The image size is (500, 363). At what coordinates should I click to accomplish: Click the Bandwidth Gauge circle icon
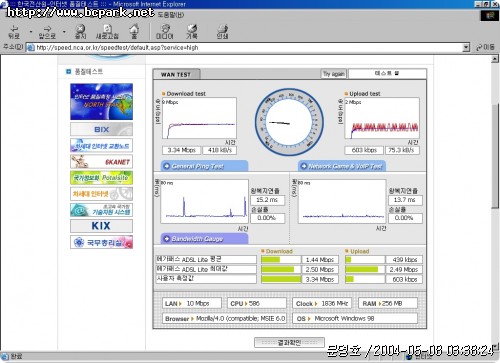pyautogui.click(x=167, y=239)
